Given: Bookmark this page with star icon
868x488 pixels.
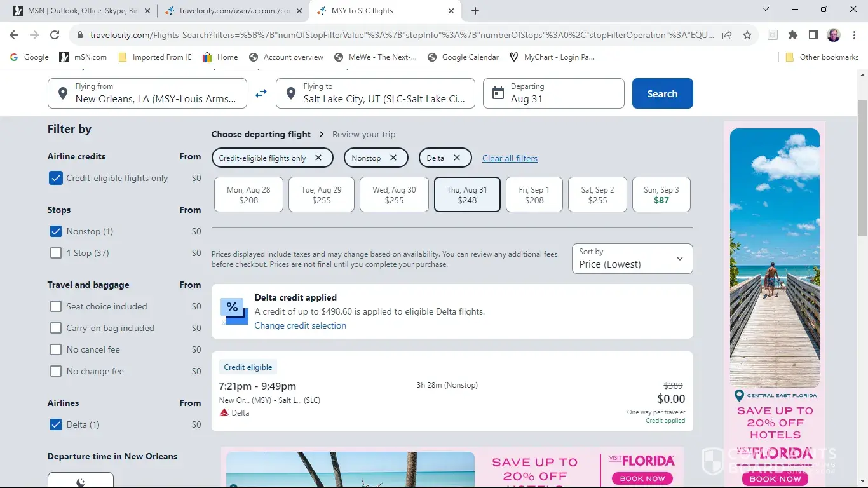Looking at the screenshot, I should [747, 36].
